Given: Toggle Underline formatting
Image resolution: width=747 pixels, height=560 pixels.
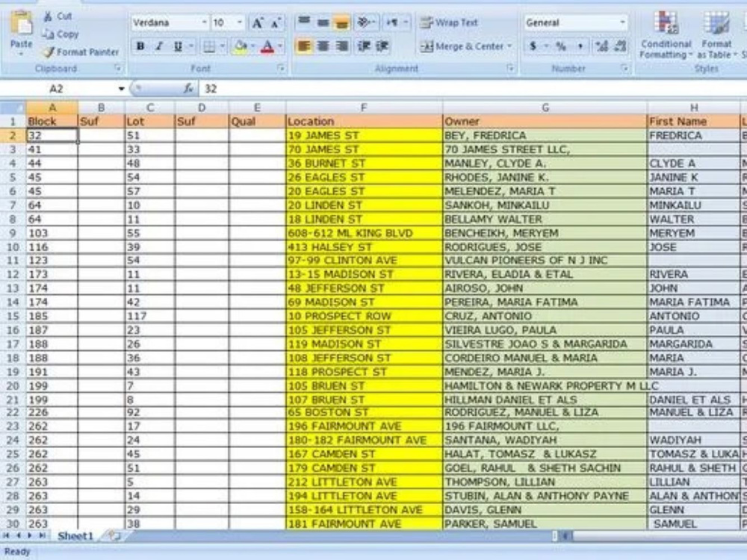Looking at the screenshot, I should coord(178,46).
